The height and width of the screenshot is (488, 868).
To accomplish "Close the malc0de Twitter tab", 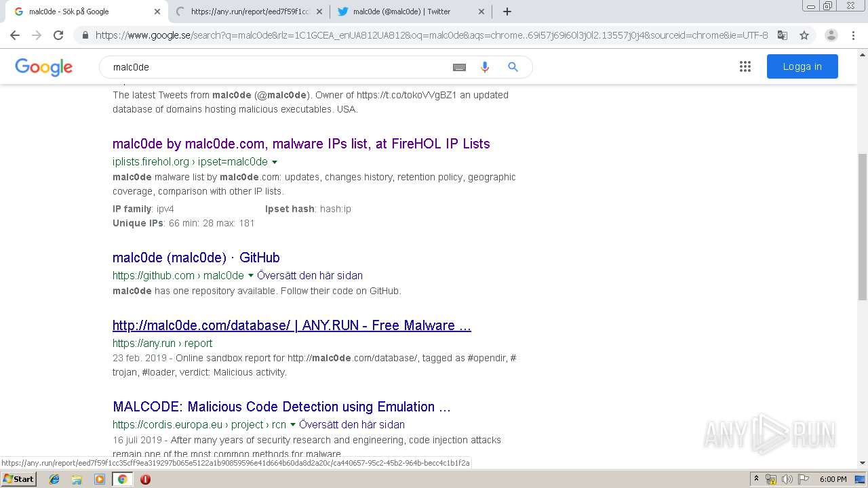I will [x=481, y=12].
